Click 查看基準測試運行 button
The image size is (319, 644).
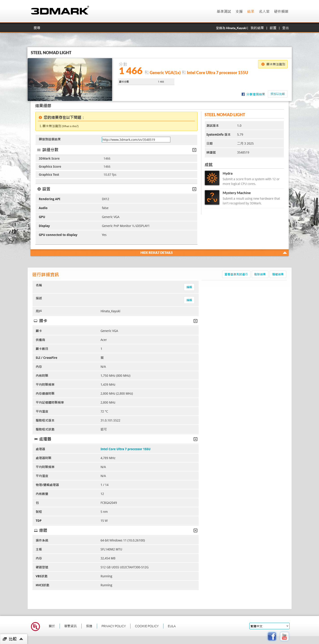pyautogui.click(x=236, y=274)
